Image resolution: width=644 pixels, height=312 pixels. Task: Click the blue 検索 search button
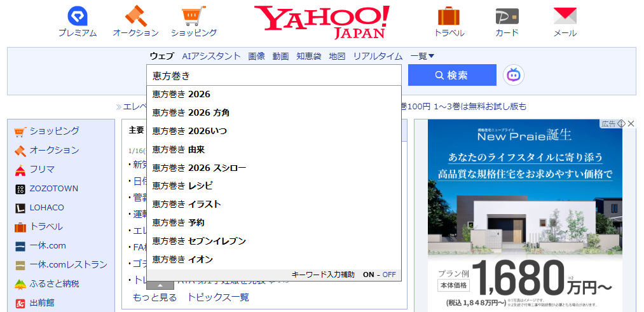[x=452, y=75]
